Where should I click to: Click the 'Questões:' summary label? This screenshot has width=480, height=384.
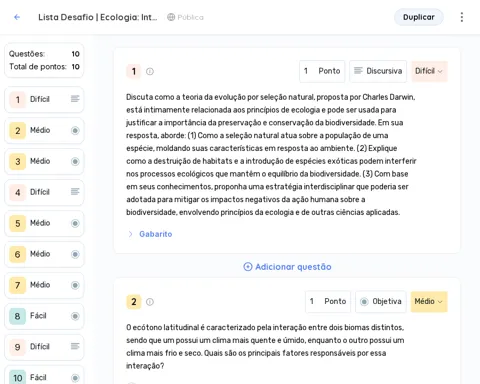click(27, 54)
